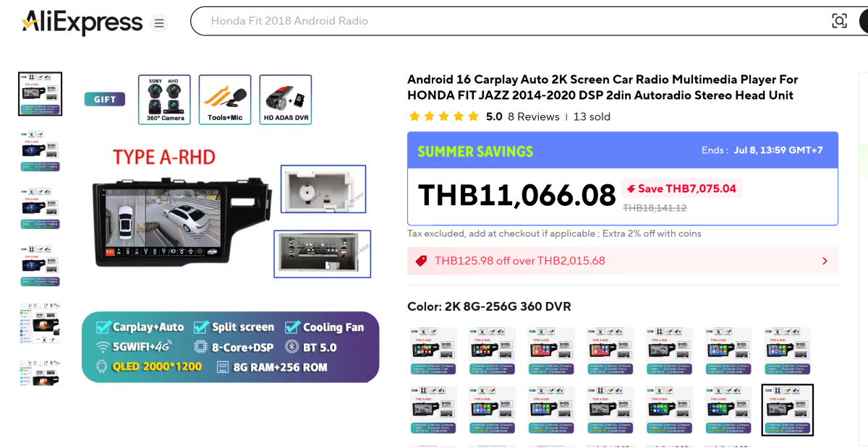This screenshot has height=448, width=868.
Task: Click Tax excluded, add at checkout note
Action: tap(554, 233)
